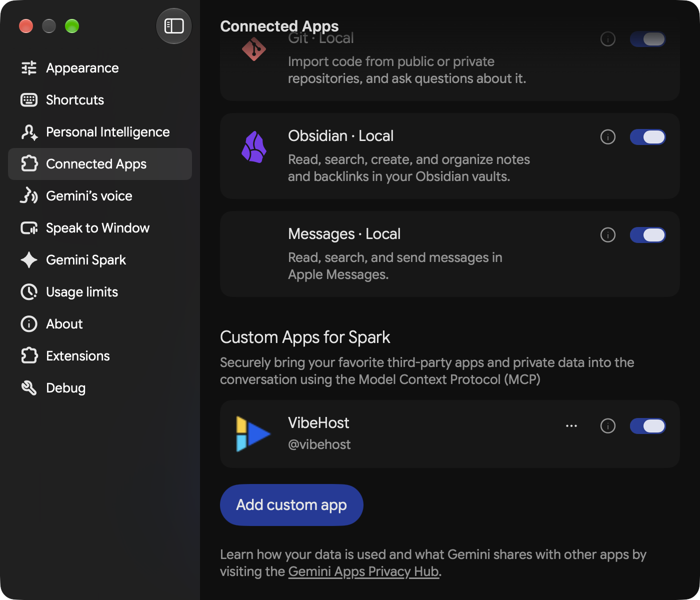Click the Gemini's voice icon
Image resolution: width=700 pixels, height=600 pixels.
click(x=29, y=196)
